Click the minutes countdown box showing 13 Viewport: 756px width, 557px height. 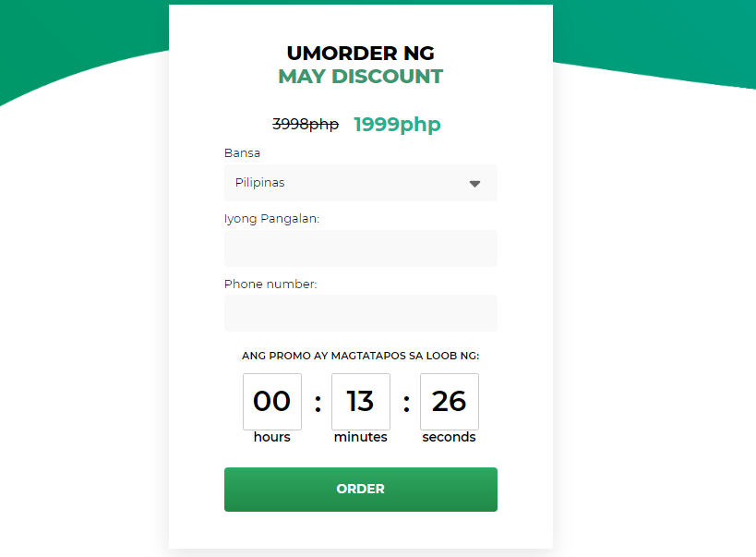pos(361,402)
